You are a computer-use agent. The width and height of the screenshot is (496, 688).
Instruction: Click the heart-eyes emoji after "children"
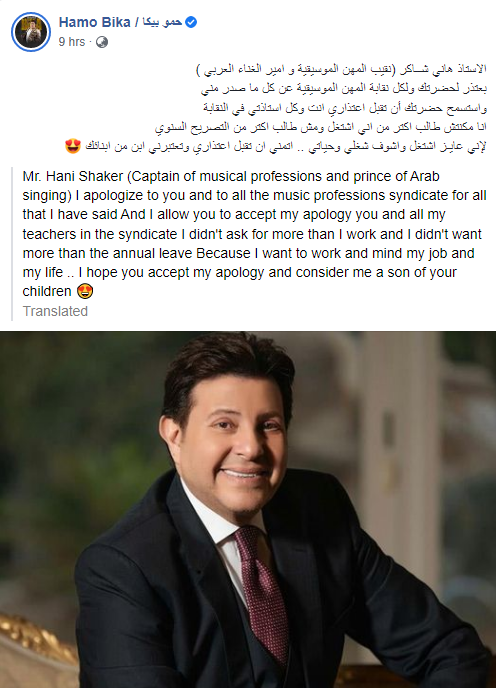(85, 291)
